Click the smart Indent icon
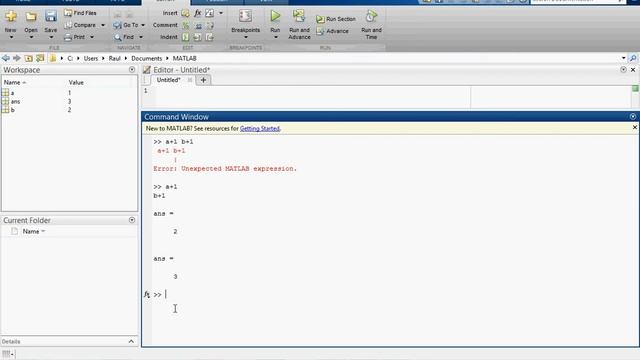 [x=185, y=37]
